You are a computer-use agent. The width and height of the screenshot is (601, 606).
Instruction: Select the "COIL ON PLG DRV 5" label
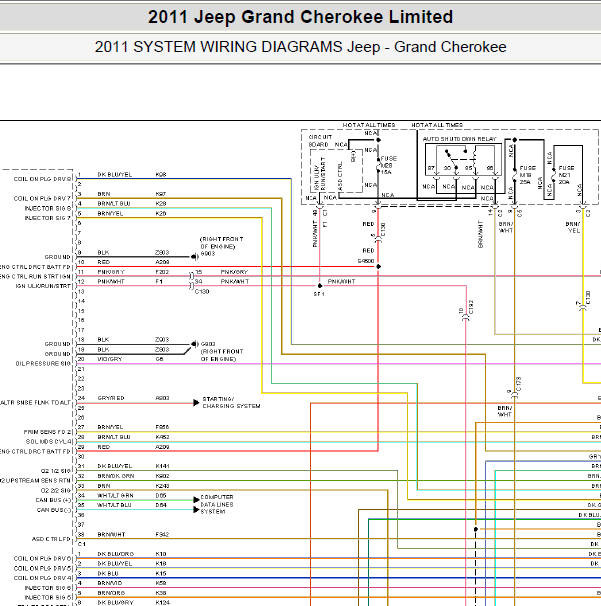pos(43,569)
